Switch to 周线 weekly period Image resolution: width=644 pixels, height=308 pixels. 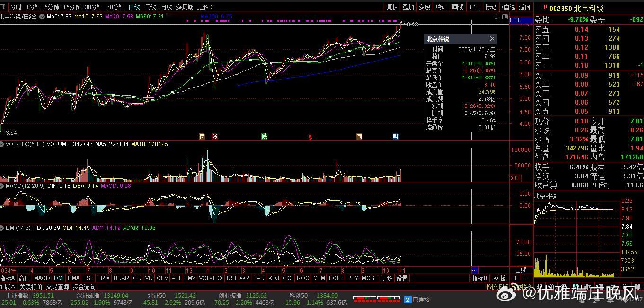click(x=150, y=7)
